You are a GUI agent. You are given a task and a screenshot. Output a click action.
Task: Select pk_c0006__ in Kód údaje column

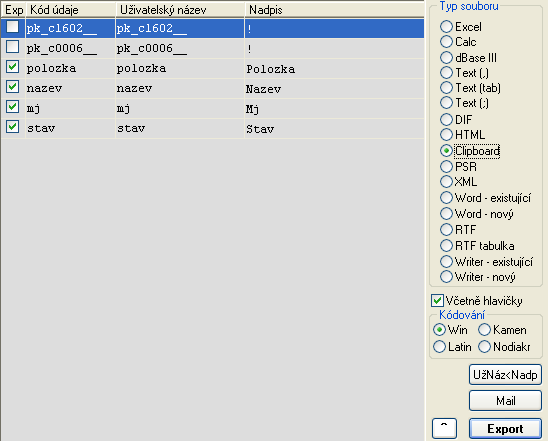pyautogui.click(x=71, y=48)
